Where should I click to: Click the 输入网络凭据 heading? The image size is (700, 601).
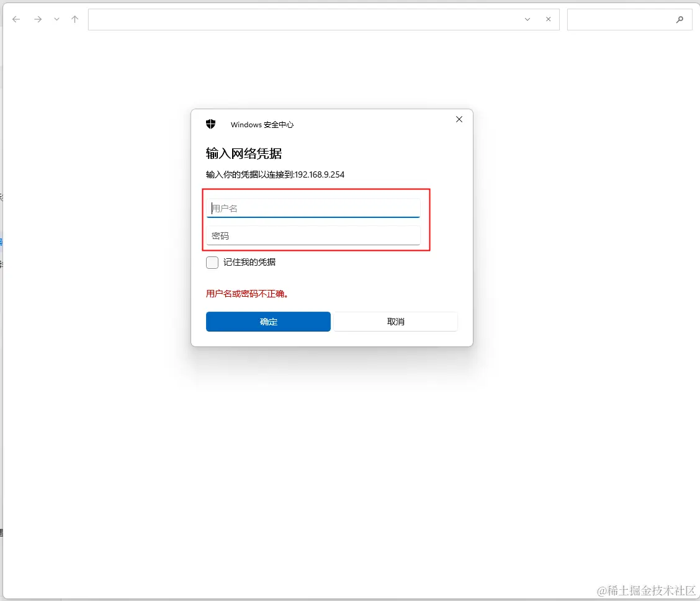(x=244, y=153)
